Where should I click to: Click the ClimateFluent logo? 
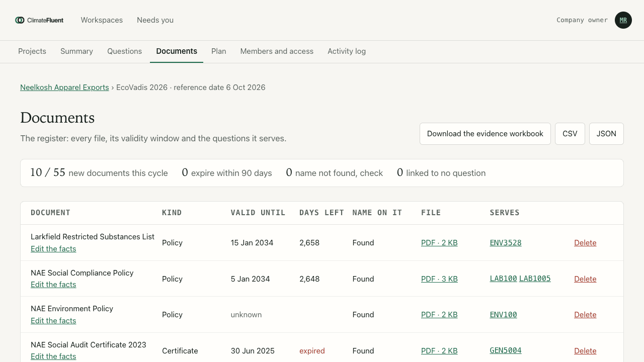tap(39, 20)
